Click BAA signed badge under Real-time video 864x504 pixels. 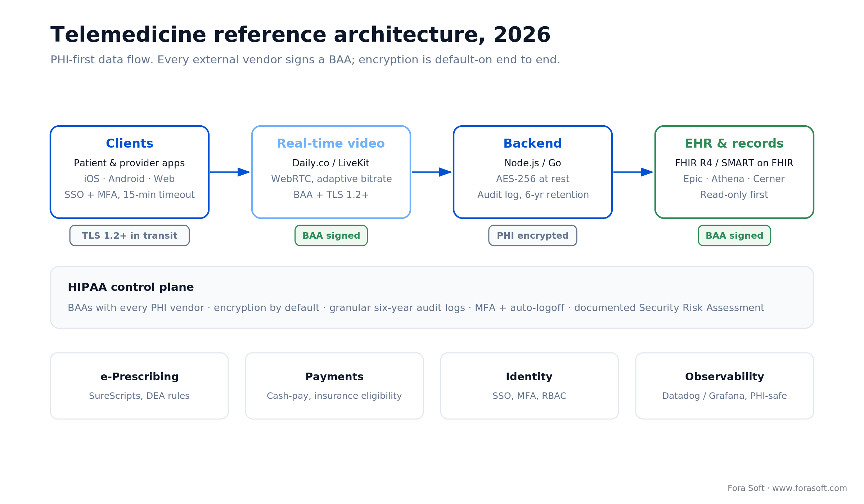coord(331,235)
